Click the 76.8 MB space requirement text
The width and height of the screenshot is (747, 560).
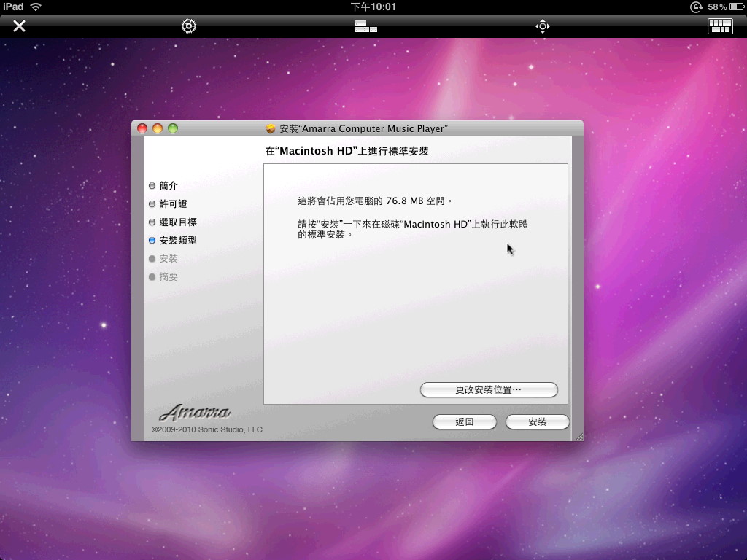click(375, 201)
